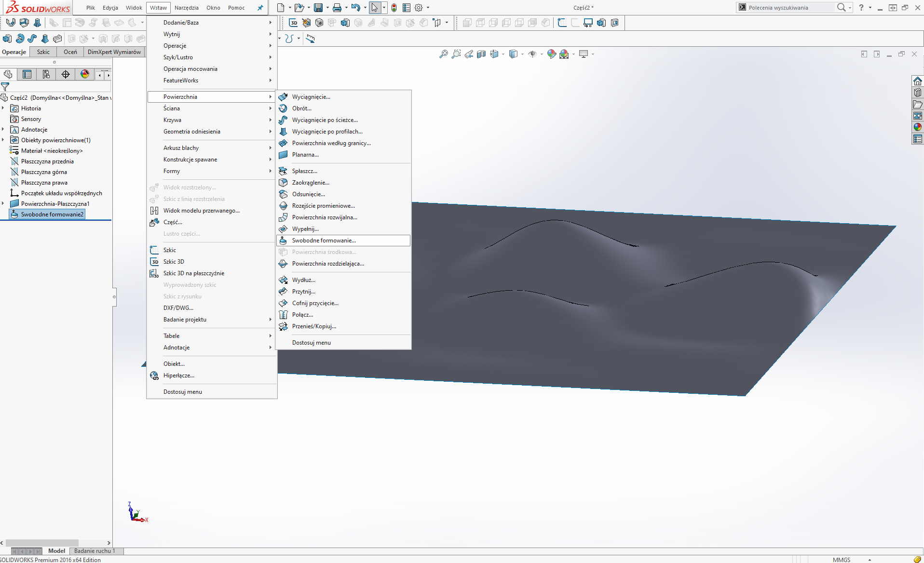The width and height of the screenshot is (924, 563).
Task: Toggle the menu bar pin
Action: [x=260, y=8]
